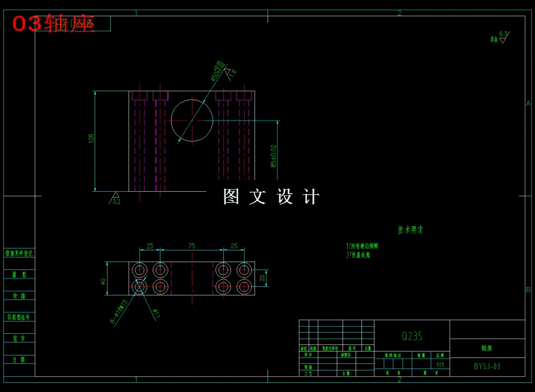Click the "8-φ18" counterbore callout
The height and width of the screenshot is (392, 535).
[119, 312]
